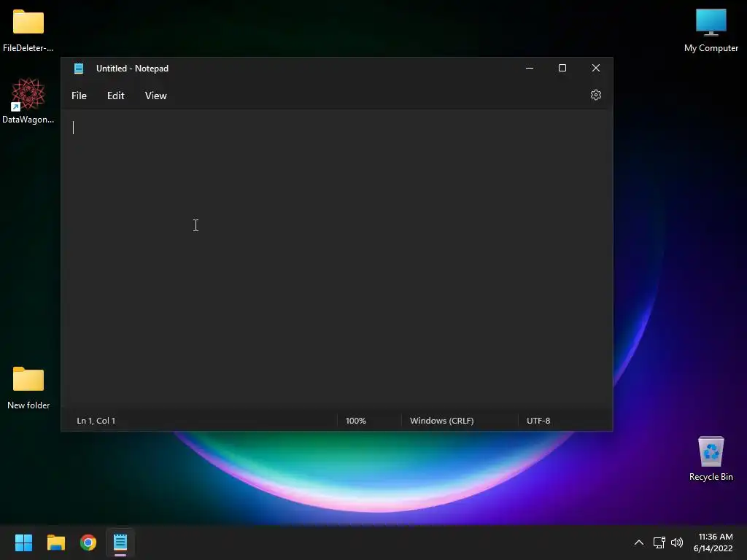Screen dimensions: 747x560
Task: Click the Untitled - Notepad window title
Action: (x=133, y=69)
